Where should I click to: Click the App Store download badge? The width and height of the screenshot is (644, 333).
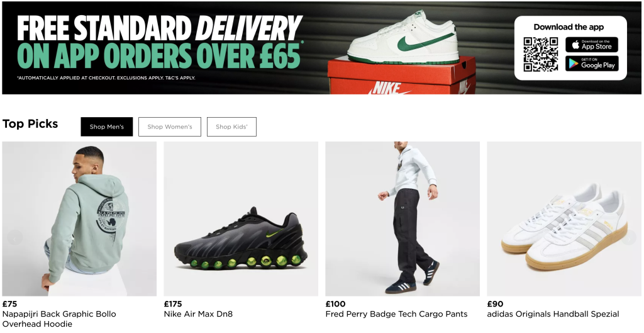591,45
